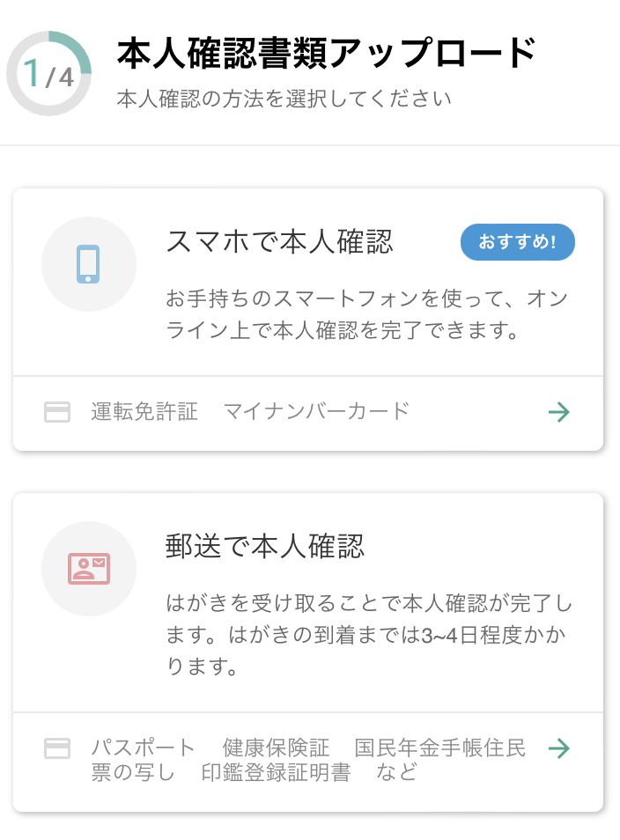Tap the red ID card mail icon
Image resolution: width=620 pixels, height=840 pixels.
[x=89, y=569]
